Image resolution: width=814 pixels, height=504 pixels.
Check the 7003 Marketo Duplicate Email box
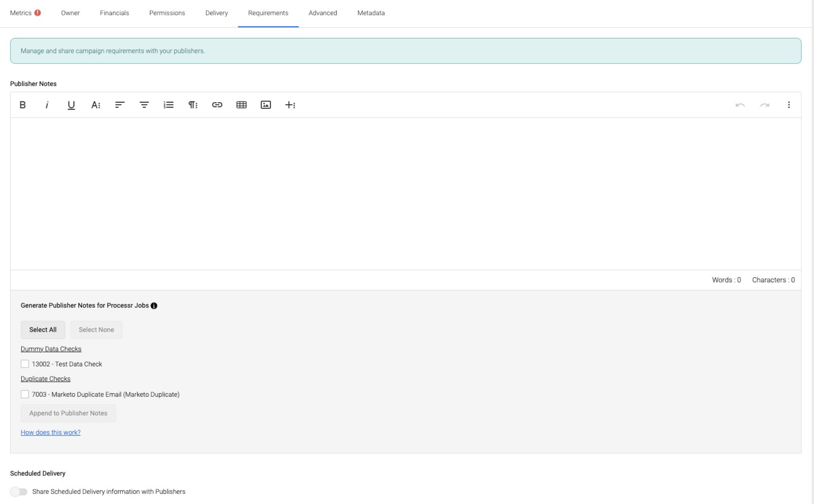point(25,394)
